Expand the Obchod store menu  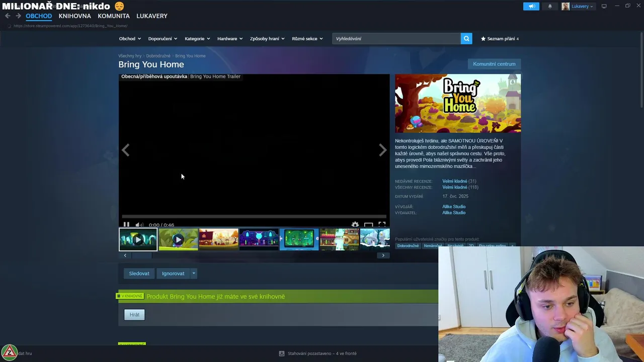(130, 39)
